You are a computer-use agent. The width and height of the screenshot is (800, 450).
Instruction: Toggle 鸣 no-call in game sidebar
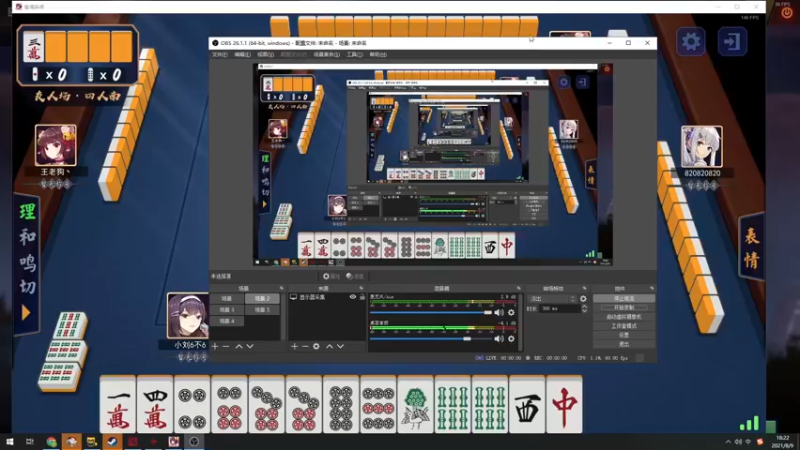point(27,262)
